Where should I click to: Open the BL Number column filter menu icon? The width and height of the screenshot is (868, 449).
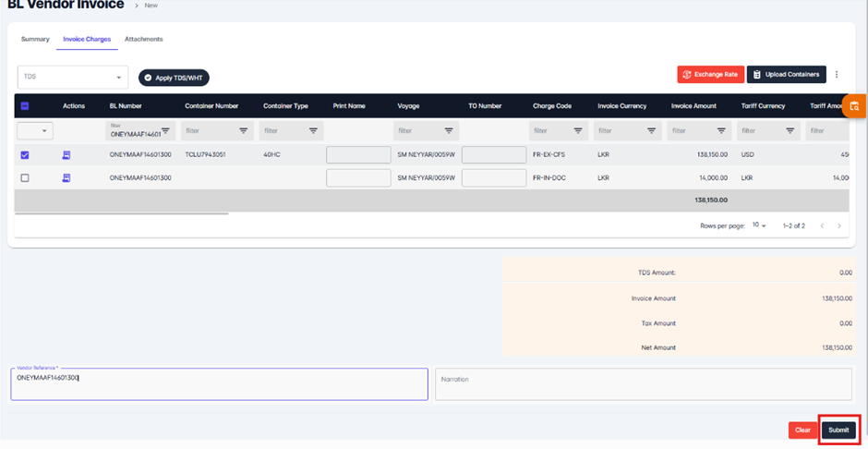click(165, 131)
